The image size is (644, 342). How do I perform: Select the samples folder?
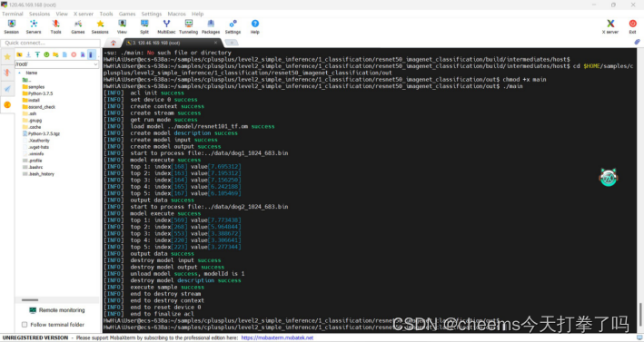34,87
